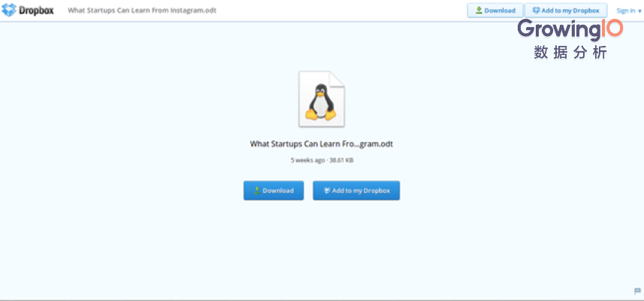Click the GrowingIO logo watermark
644x301 pixels.
point(570,29)
